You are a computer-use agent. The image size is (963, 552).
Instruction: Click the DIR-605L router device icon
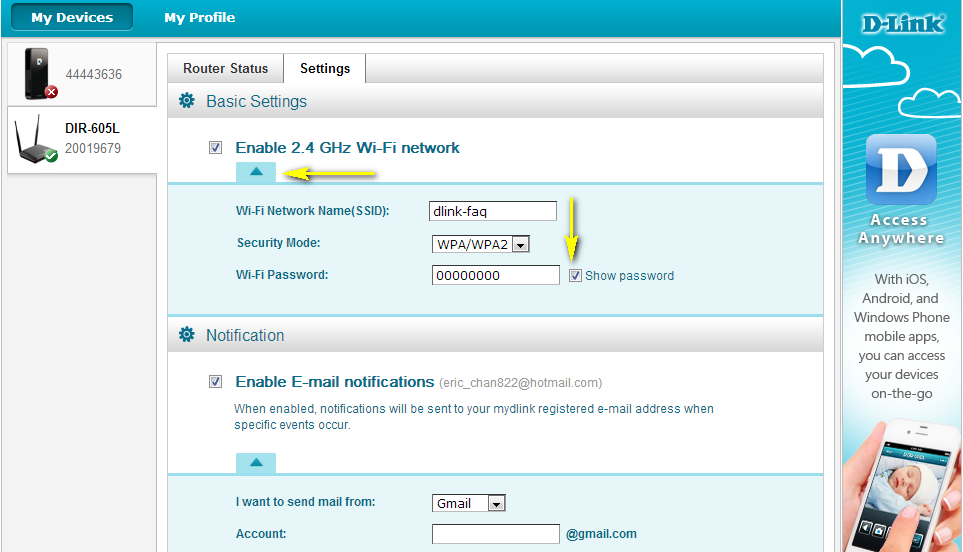coord(36,140)
